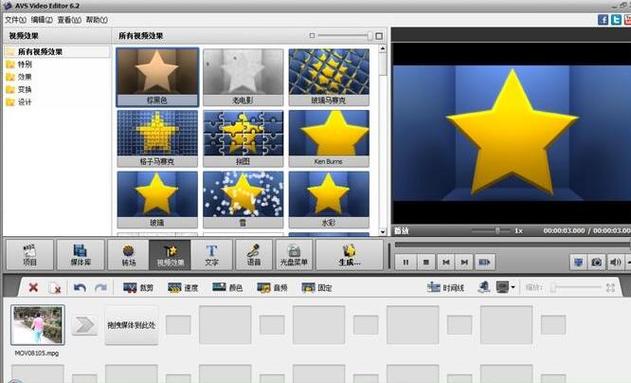Click effects list scrollbar down arrow

pyautogui.click(x=382, y=232)
